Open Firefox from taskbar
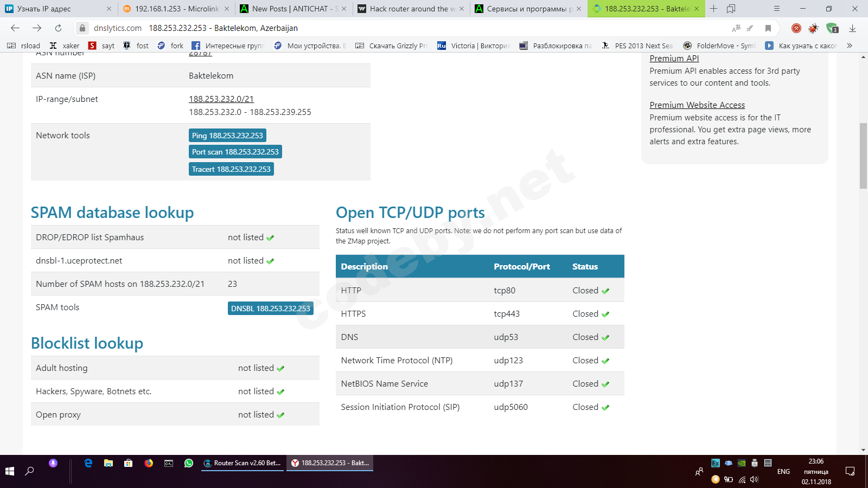The width and height of the screenshot is (868, 488). pyautogui.click(x=149, y=463)
